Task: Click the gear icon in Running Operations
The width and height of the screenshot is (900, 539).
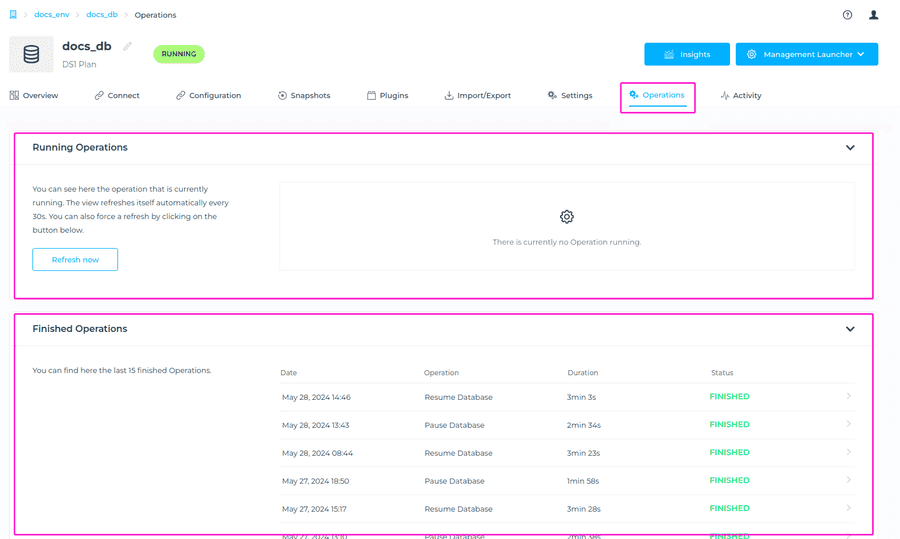Action: point(567,217)
